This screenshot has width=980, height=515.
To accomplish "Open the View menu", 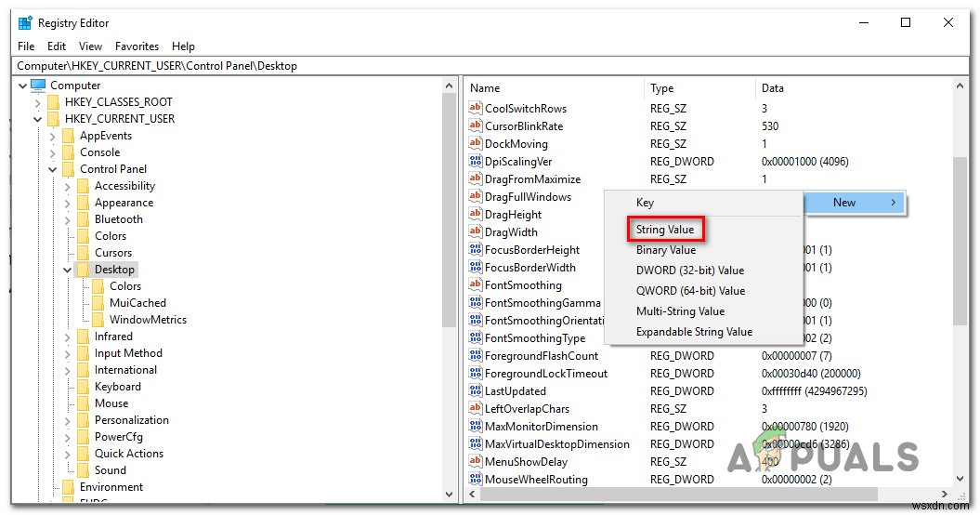I will (91, 46).
